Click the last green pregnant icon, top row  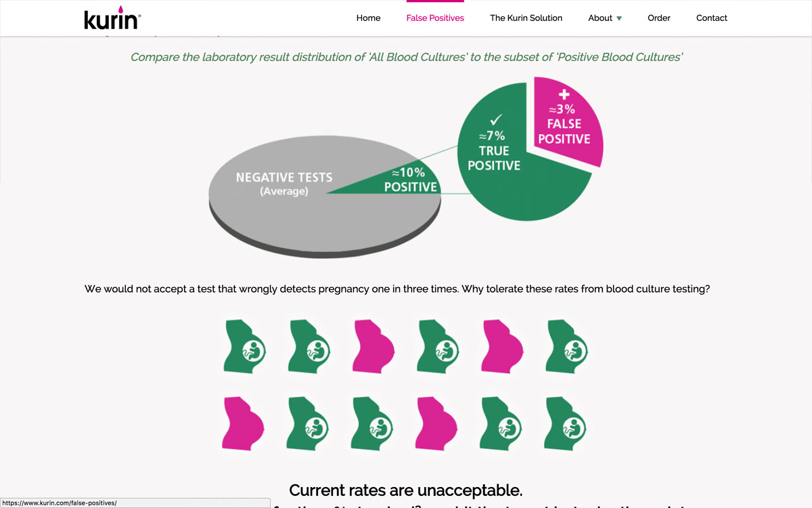(567, 346)
